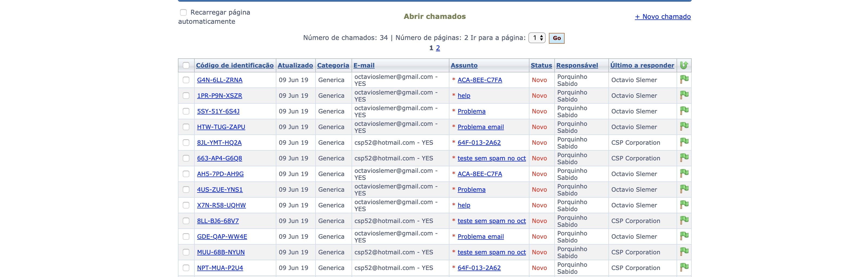Open ticket HTW-TUG-ZAPU
Screen dimensions: 868x277
221,127
